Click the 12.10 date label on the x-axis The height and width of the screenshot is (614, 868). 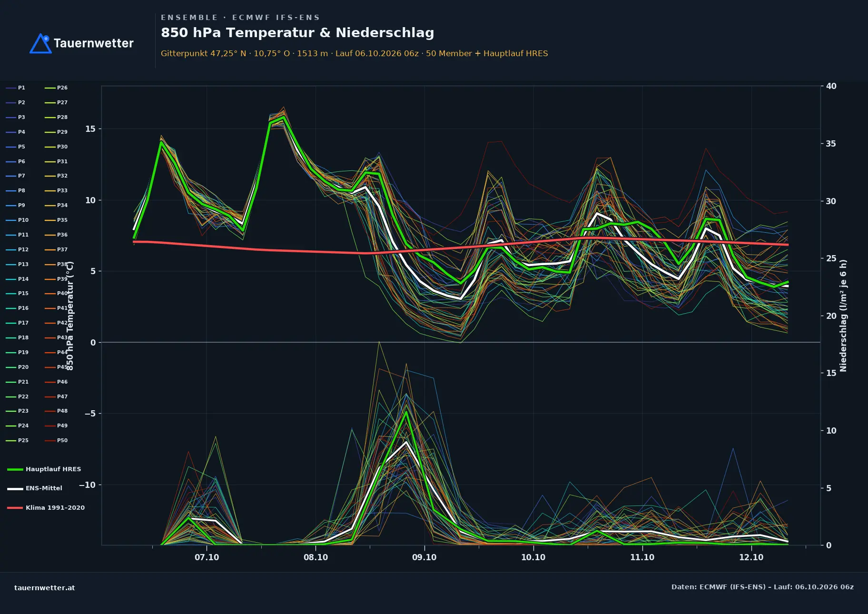[x=751, y=557]
